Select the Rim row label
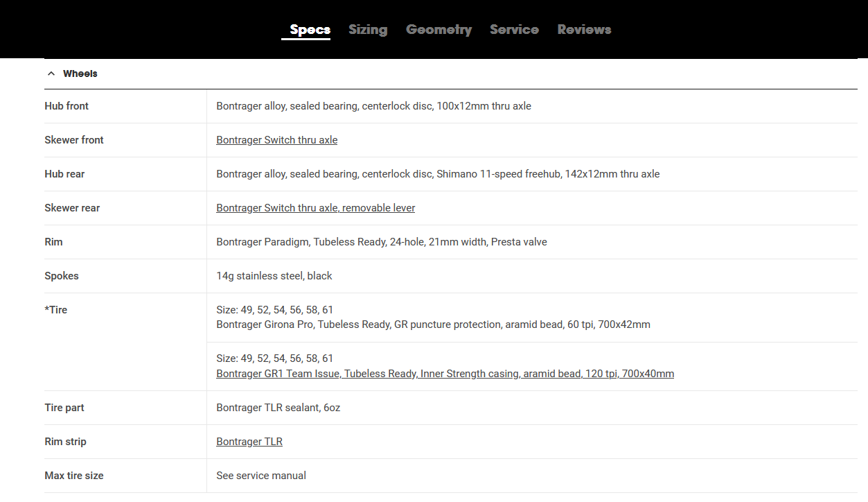868x502 pixels. pos(53,242)
